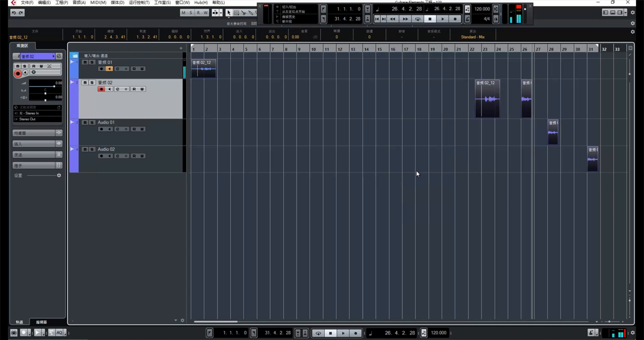The image size is (644, 340).
Task: Open the window layout dropdown arrow
Action: pyautogui.click(x=626, y=13)
